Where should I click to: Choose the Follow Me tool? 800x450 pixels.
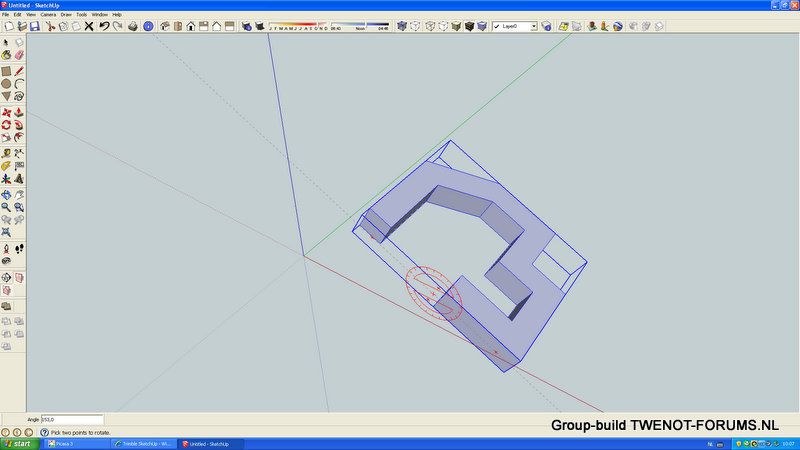(x=19, y=125)
